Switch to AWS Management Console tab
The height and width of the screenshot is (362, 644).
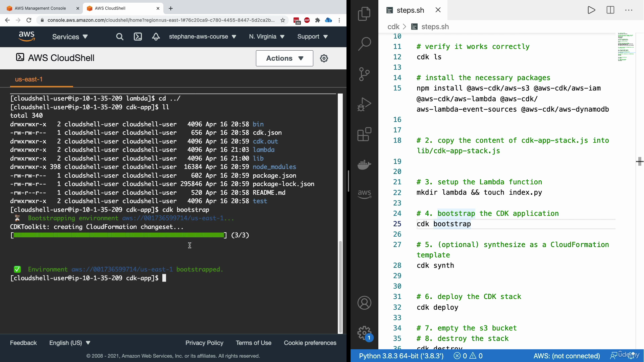(x=40, y=8)
